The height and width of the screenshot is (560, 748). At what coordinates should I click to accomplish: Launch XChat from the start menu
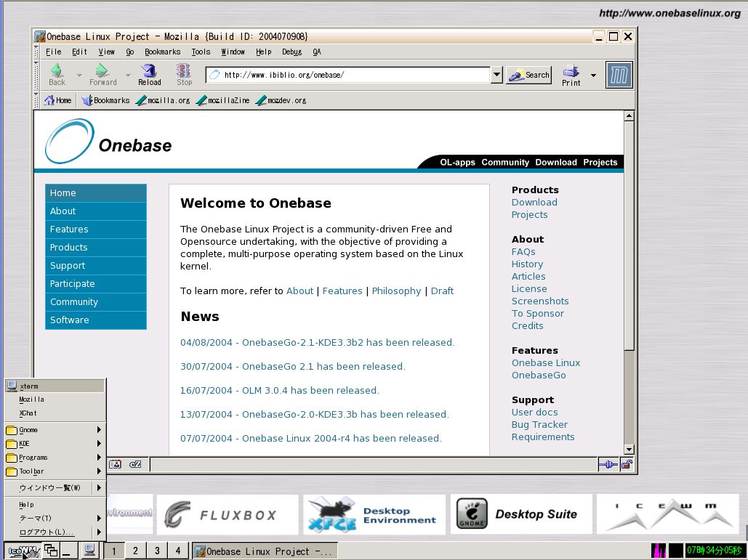point(55,413)
